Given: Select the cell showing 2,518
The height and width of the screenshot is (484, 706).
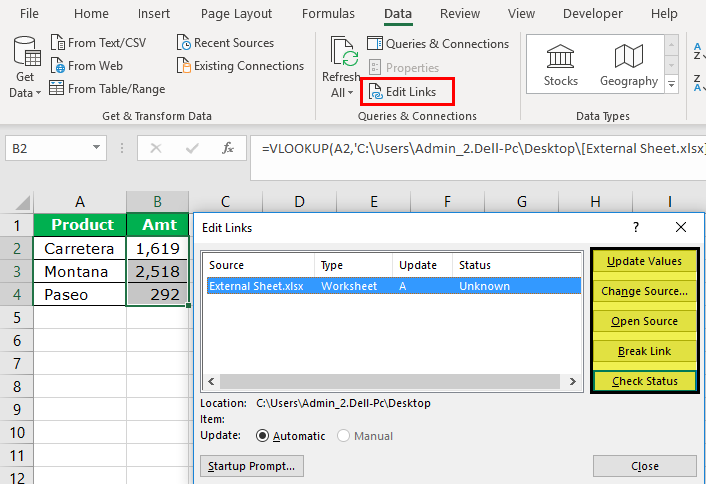Looking at the screenshot, I should coord(158,271).
